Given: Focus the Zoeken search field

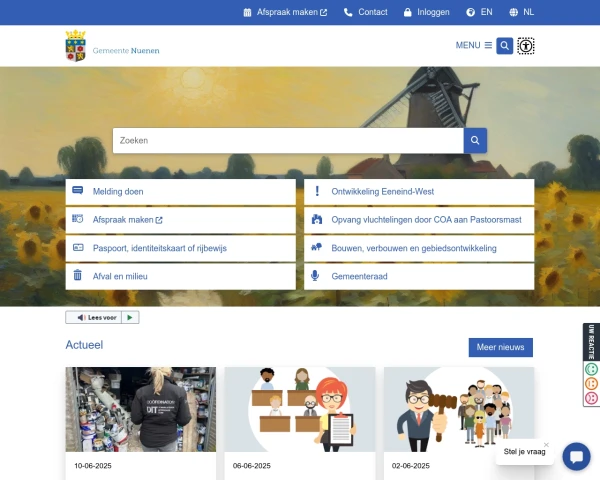Looking at the screenshot, I should pyautogui.click(x=288, y=140).
